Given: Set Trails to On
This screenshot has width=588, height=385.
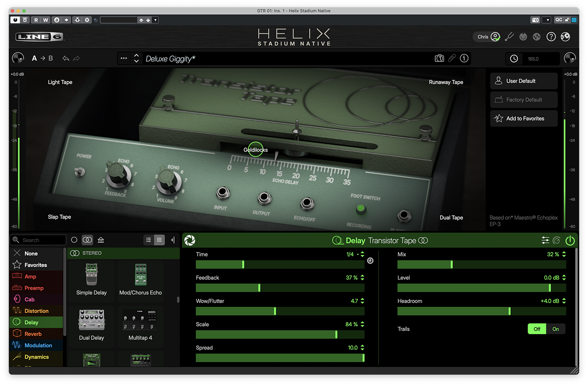Looking at the screenshot, I should click(556, 329).
